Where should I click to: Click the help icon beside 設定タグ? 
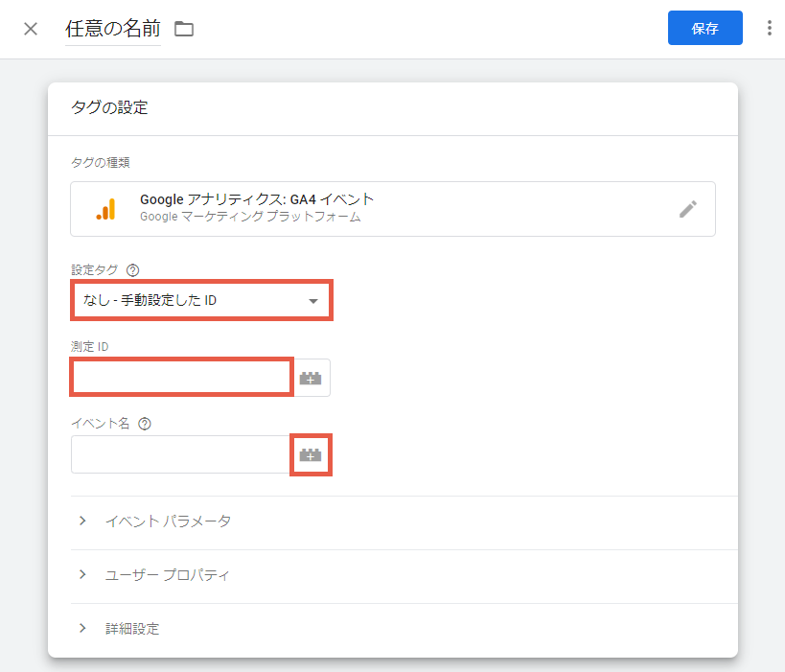(x=132, y=270)
